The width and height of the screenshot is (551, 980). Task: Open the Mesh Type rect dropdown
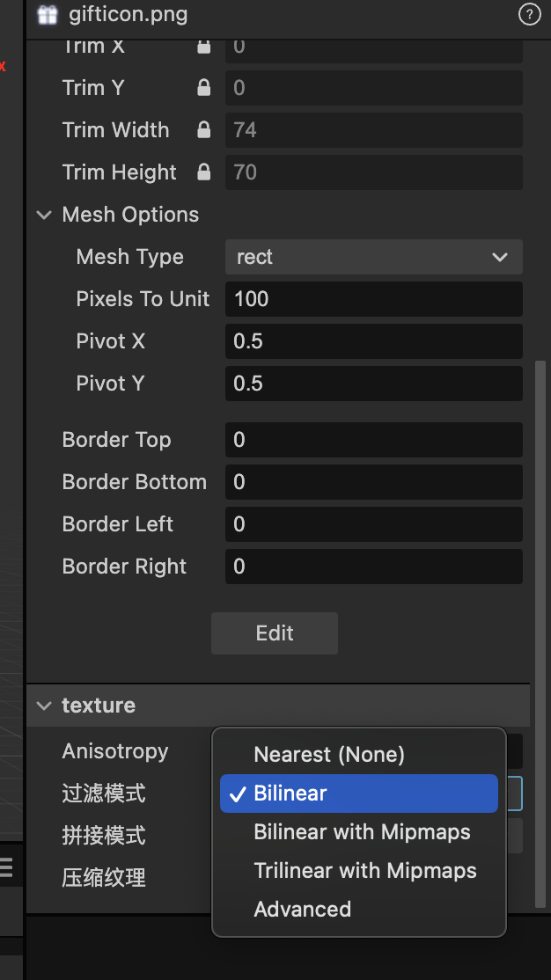373,257
